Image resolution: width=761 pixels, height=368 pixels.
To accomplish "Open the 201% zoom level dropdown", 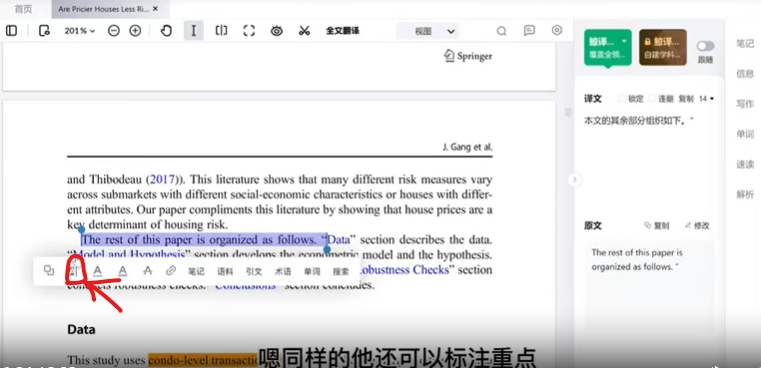I will (x=80, y=31).
